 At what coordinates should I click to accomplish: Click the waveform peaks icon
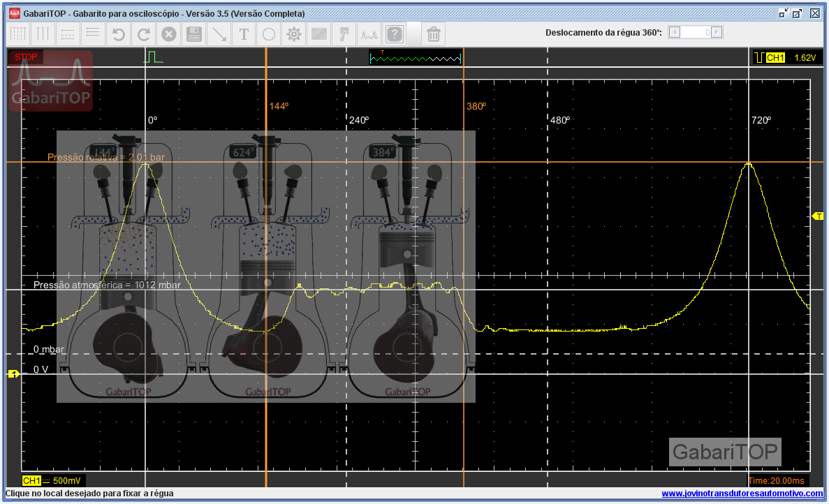pos(369,34)
